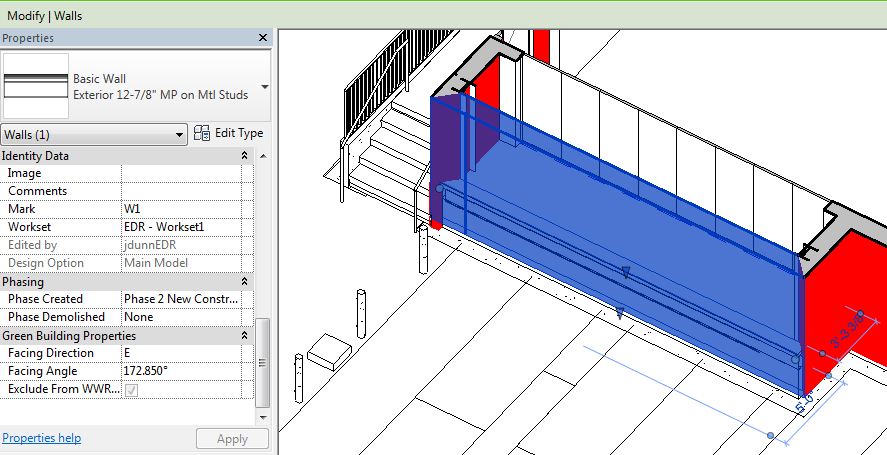This screenshot has height=455, width=887.
Task: Click the Mark value W1
Action: coord(181,209)
